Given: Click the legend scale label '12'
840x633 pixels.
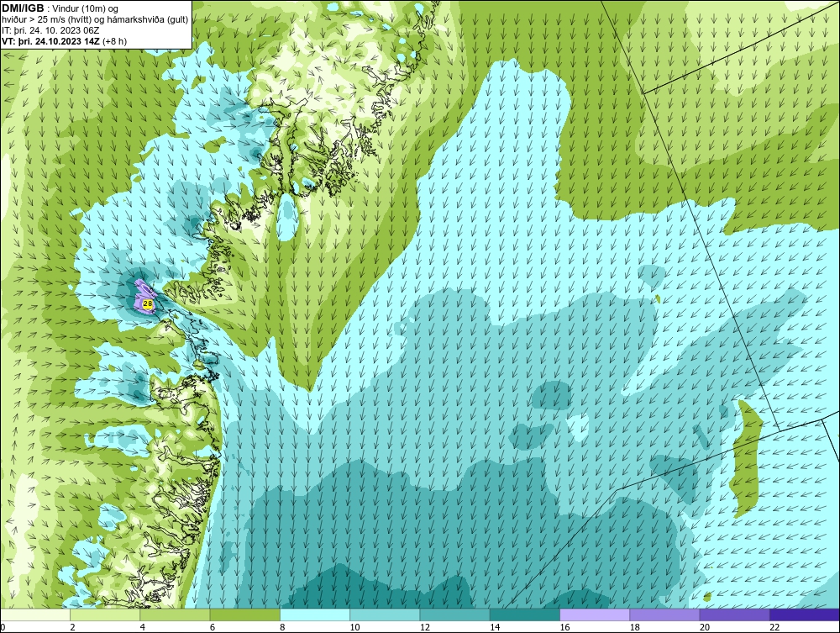Looking at the screenshot, I should tap(425, 627).
